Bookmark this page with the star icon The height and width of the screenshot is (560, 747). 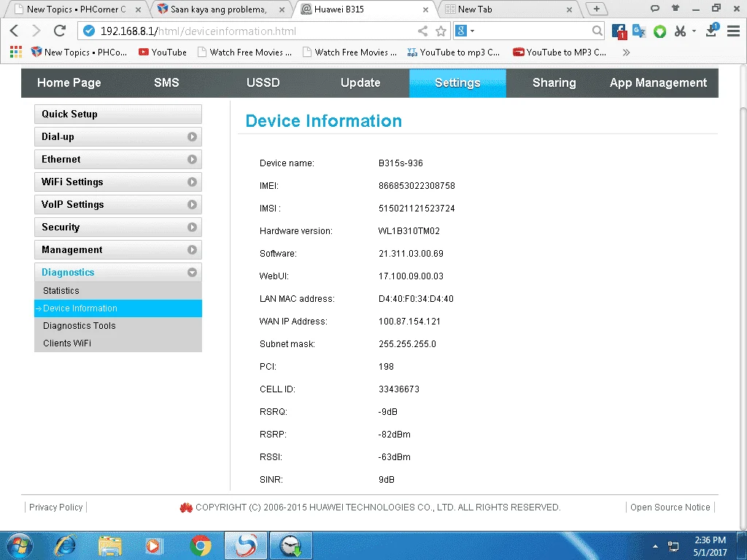coord(441,31)
